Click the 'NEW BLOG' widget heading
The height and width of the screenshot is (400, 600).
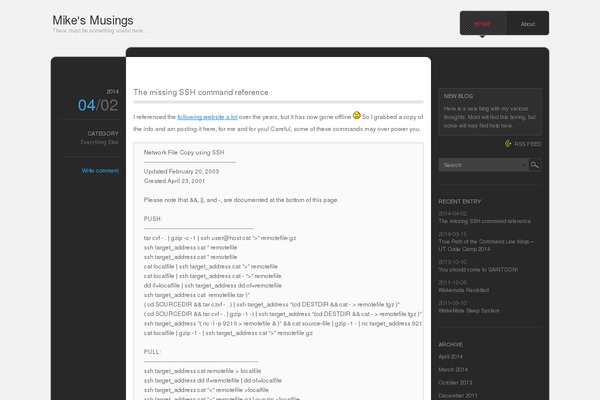458,96
